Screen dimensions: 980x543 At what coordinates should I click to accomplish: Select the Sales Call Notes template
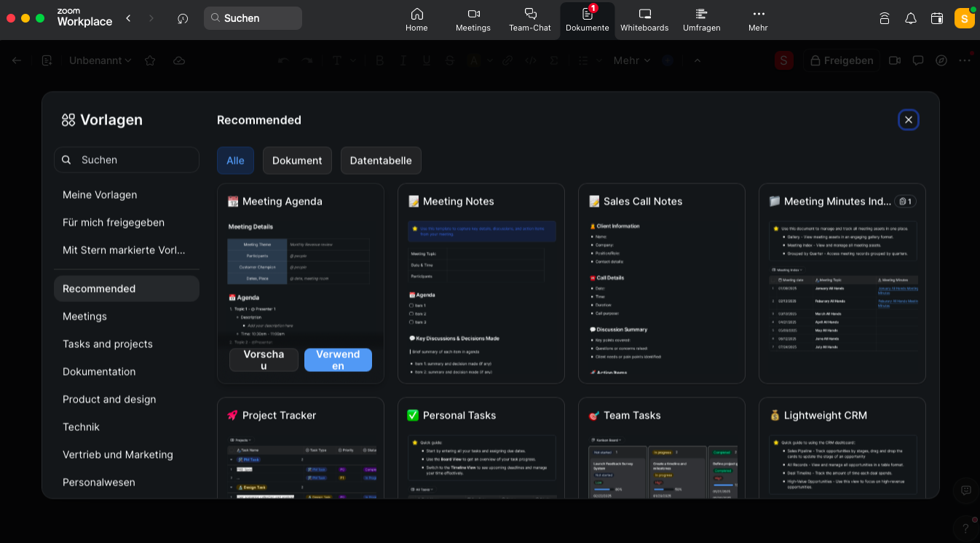(x=661, y=284)
